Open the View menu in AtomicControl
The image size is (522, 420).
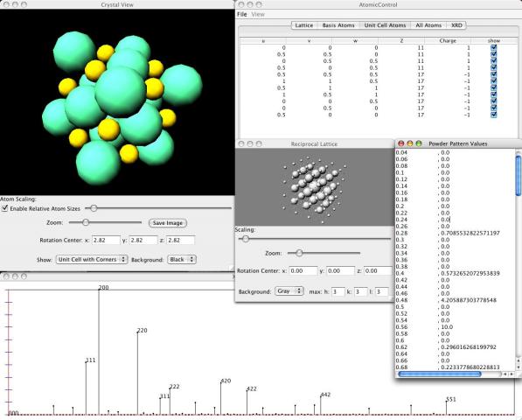tap(258, 14)
